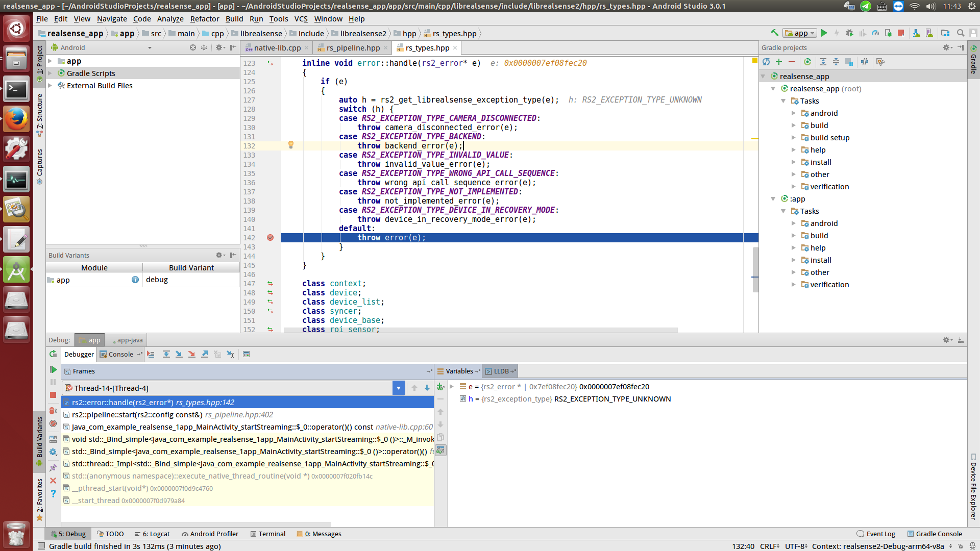Refresh all Gradle projects in Gradle panel
Viewport: 980px width, 551px height.
click(766, 62)
